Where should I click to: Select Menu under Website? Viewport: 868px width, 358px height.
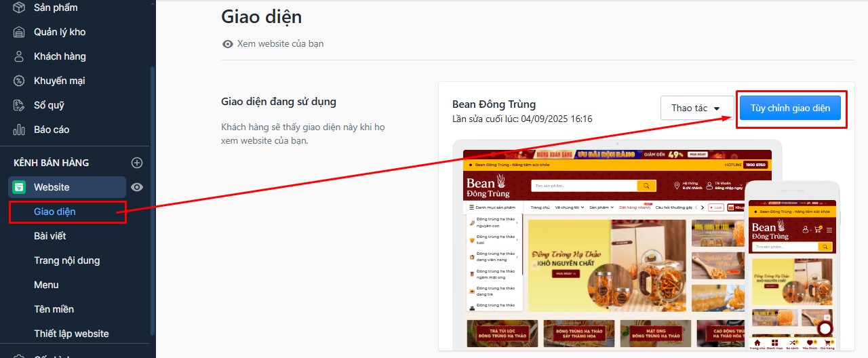pos(46,285)
